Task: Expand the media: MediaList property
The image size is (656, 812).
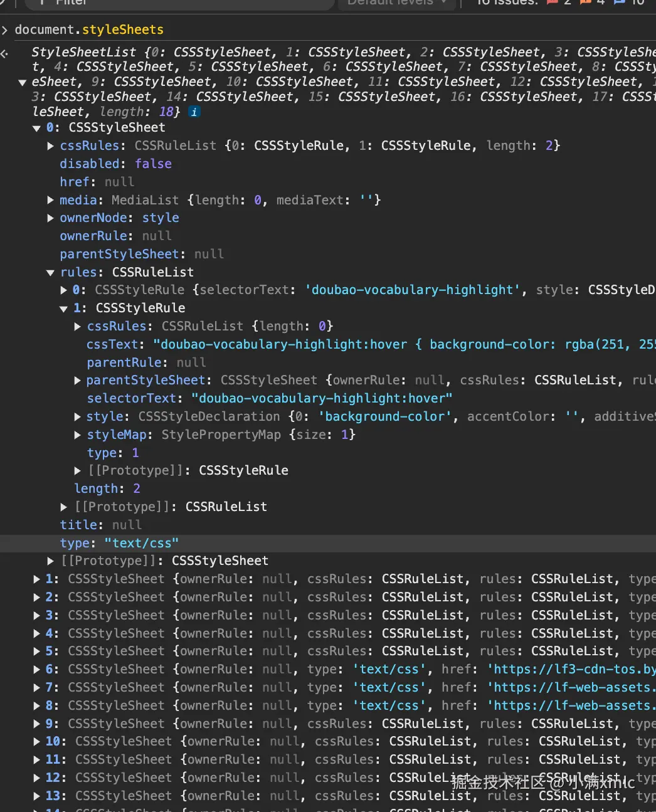Action: coord(50,200)
